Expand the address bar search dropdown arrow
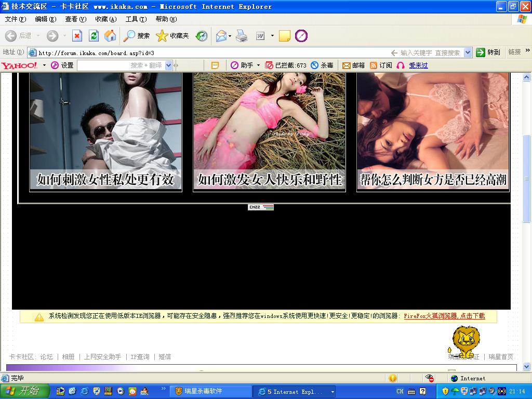The width and height of the screenshot is (532, 399). pyautogui.click(x=468, y=52)
